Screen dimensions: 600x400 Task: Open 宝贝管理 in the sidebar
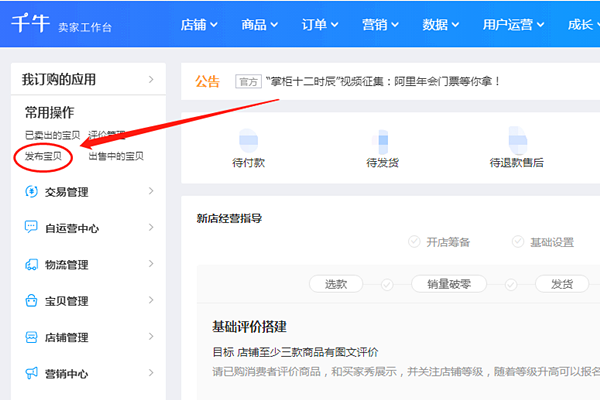(67, 301)
